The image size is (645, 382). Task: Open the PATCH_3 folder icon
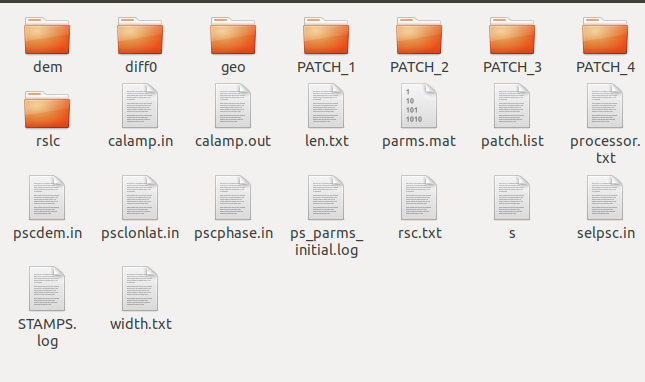coord(512,36)
